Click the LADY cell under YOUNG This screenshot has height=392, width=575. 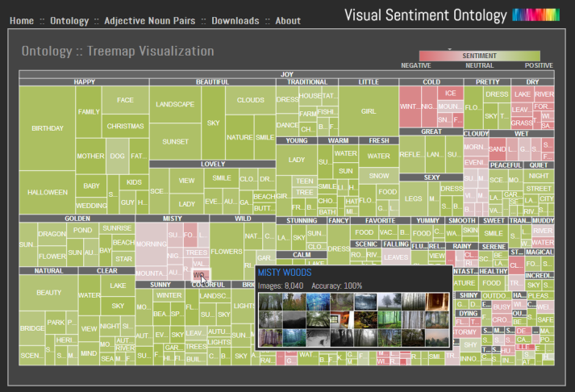tap(296, 160)
